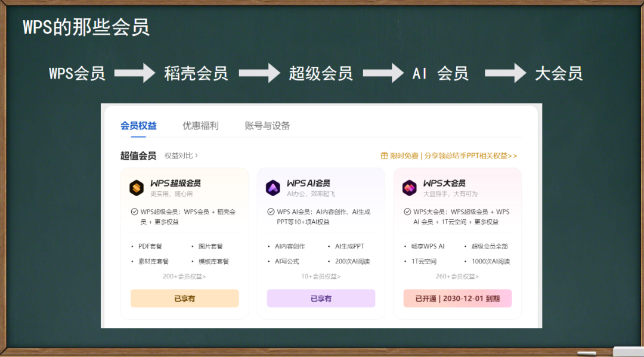Click the WPS超级会员 hexagon badge icon
644x357 pixels.
pyautogui.click(x=137, y=187)
